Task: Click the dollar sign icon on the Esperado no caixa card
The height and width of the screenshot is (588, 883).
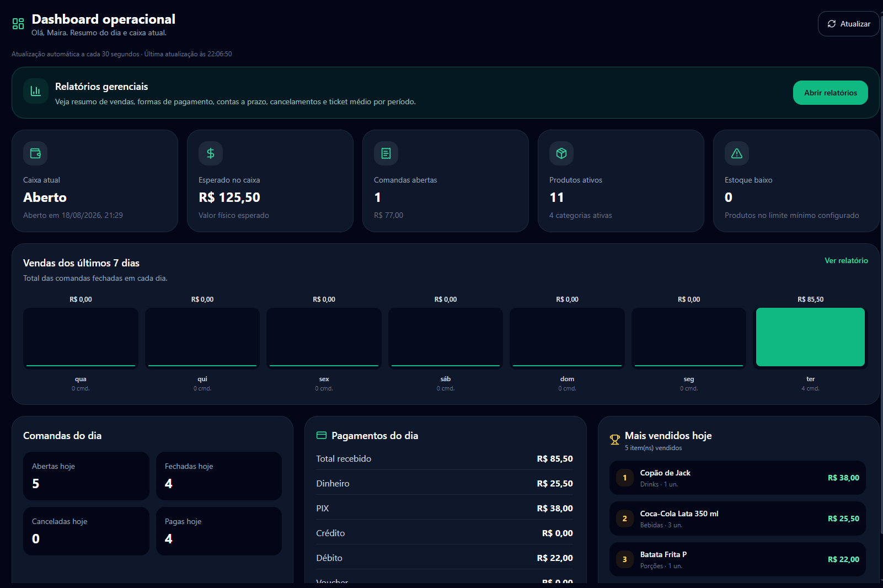Action: click(211, 153)
